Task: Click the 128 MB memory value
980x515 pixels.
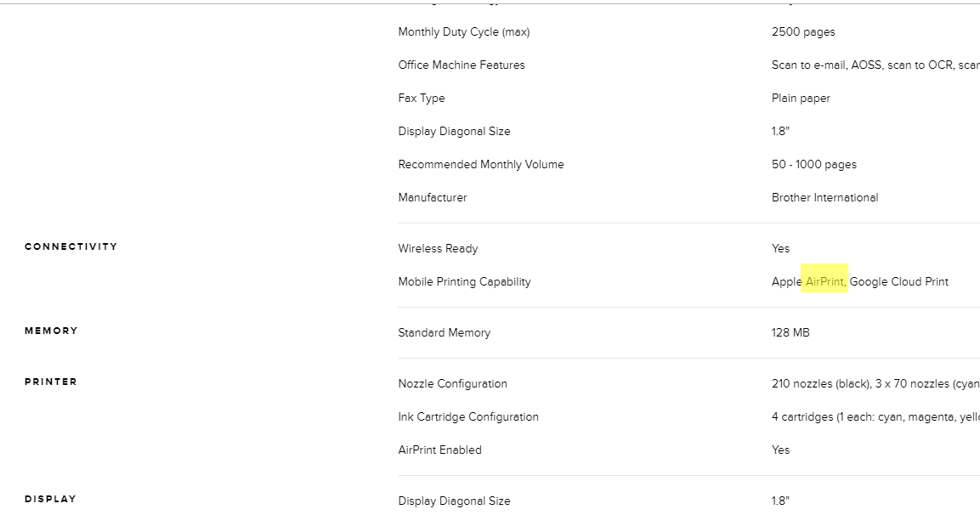Action: pos(790,333)
